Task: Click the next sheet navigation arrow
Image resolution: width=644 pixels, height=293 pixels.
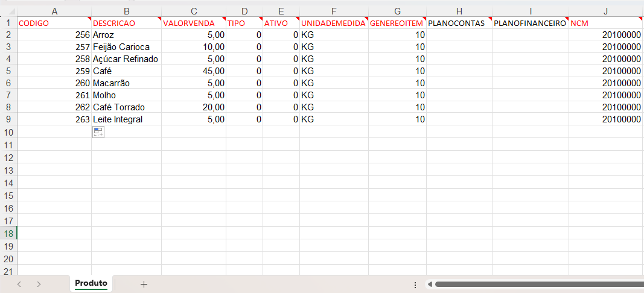Action: pyautogui.click(x=39, y=284)
